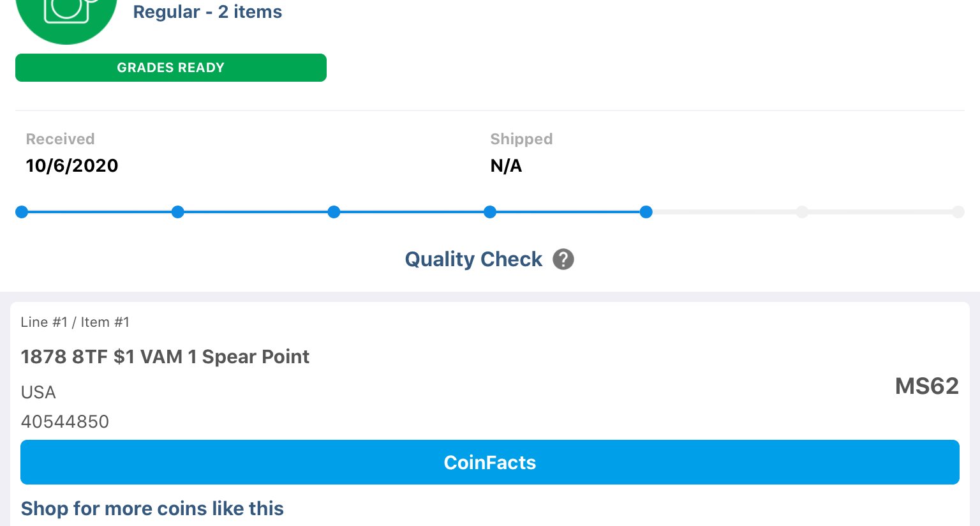Select the first progress tracker dot
This screenshot has width=980, height=526.
22,212
